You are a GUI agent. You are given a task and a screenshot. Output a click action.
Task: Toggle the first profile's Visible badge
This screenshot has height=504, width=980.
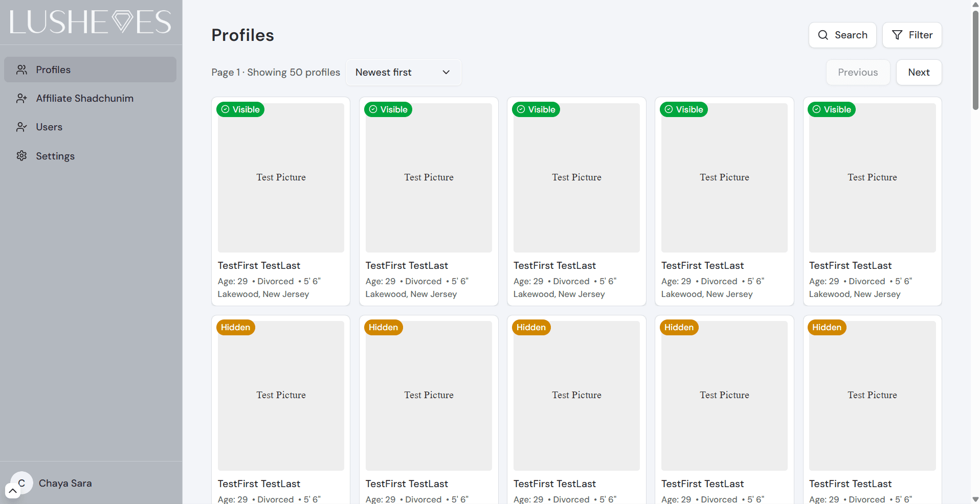(x=240, y=109)
